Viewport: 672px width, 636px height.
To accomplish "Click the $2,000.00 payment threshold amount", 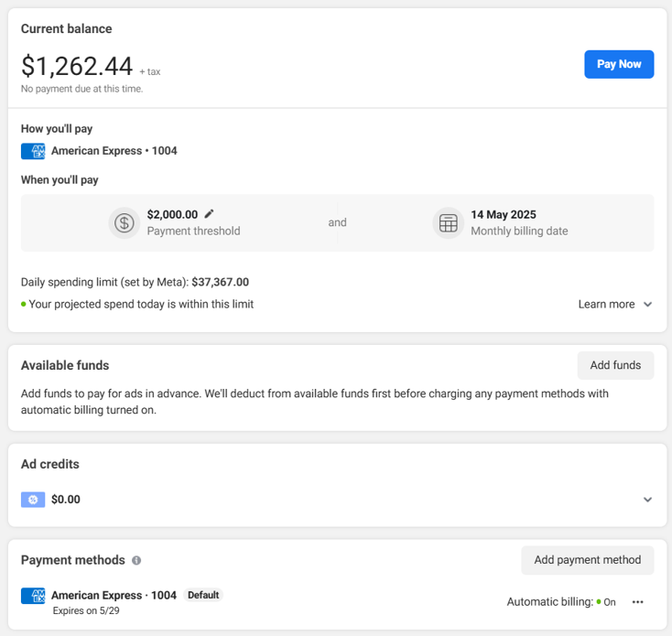I will pos(172,214).
